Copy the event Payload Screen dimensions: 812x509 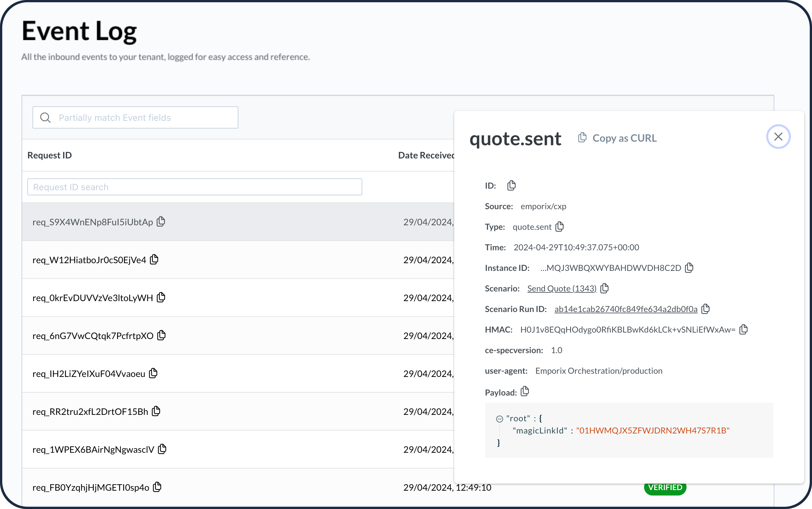point(525,391)
